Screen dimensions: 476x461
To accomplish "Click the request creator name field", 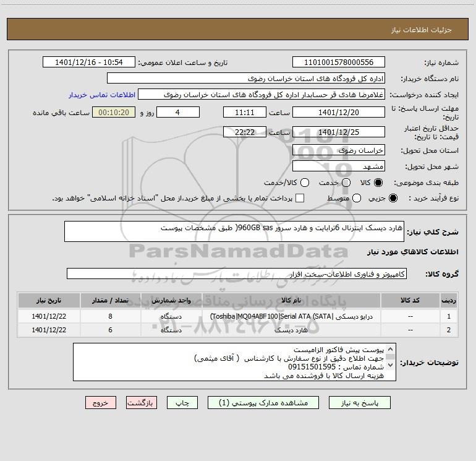I will point(261,94).
